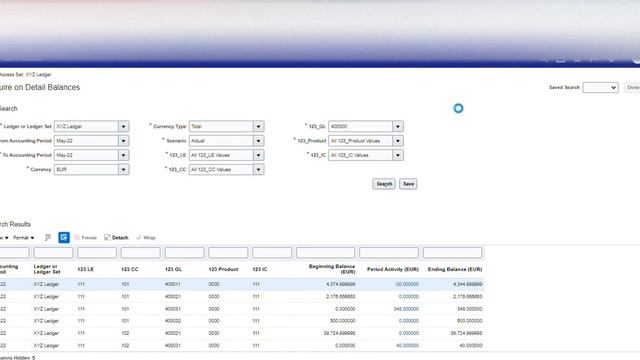Click filter field above 123 GL column
Screen dimensions: 640x360
click(184, 253)
